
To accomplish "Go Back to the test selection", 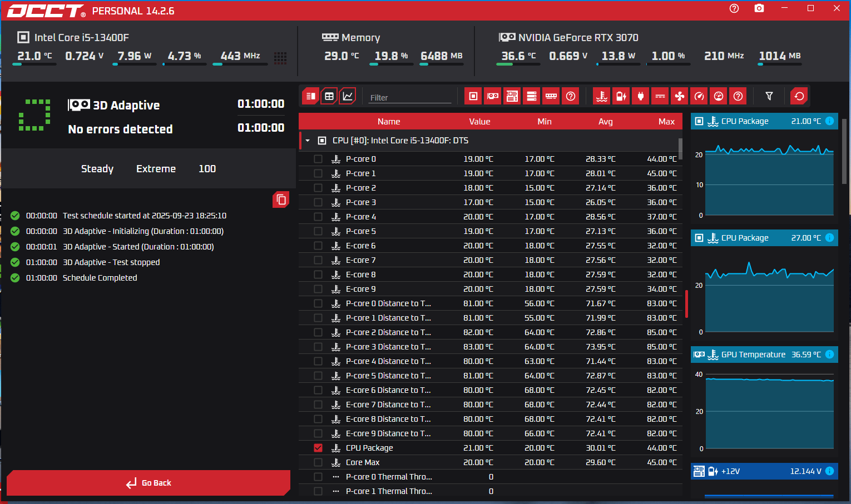I will point(149,483).
